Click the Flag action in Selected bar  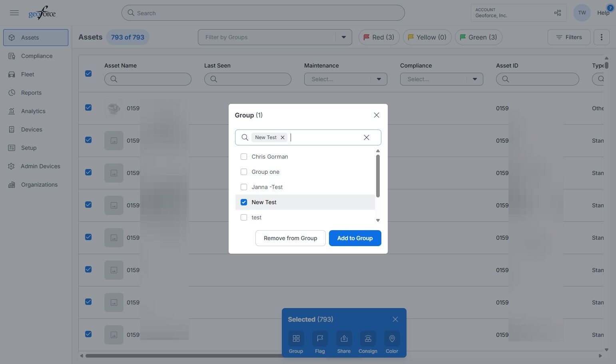[320, 342]
